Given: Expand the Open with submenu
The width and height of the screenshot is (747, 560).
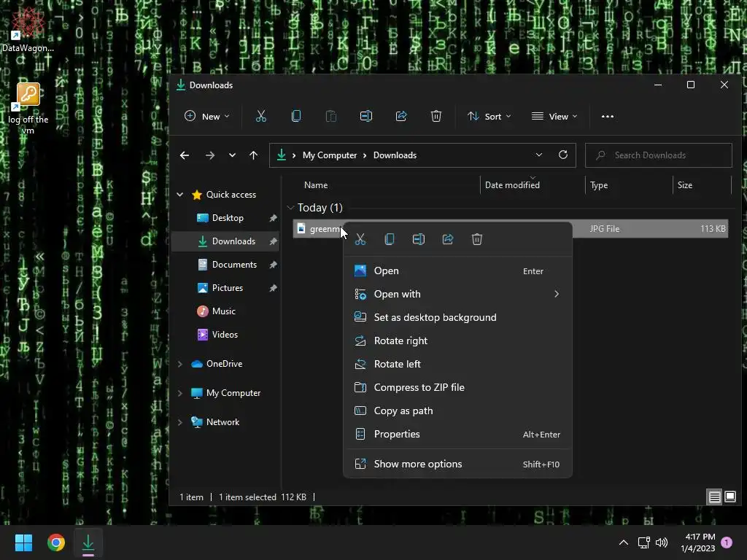Looking at the screenshot, I should [x=457, y=295].
